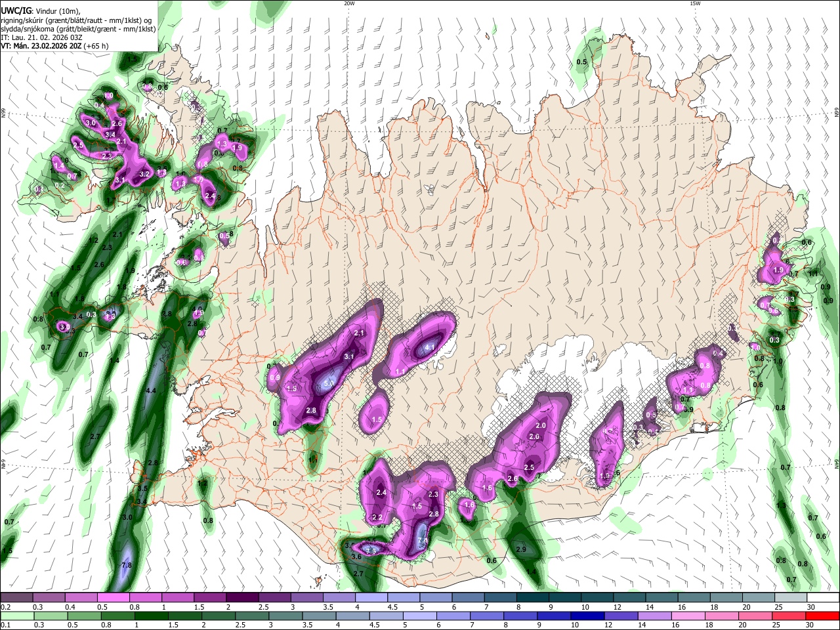This screenshot has width=840, height=630.
Task: Click the 20W longitude label
Action: point(349,3)
